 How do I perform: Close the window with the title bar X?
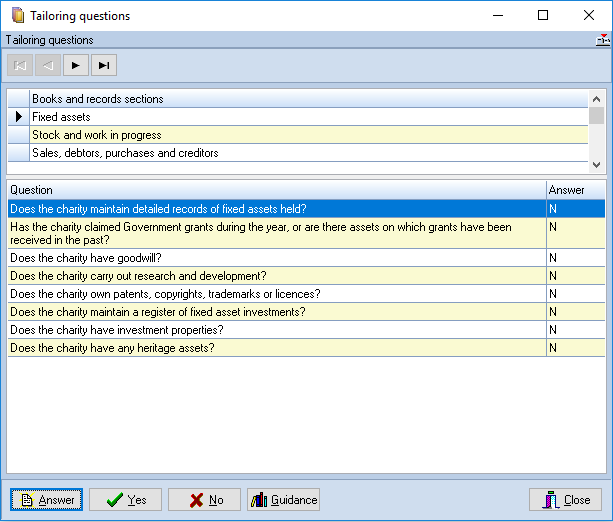pos(589,15)
